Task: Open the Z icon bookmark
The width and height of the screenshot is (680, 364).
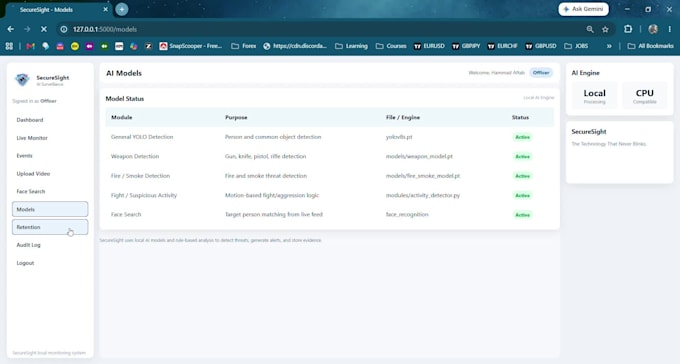Action: pyautogui.click(x=148, y=46)
